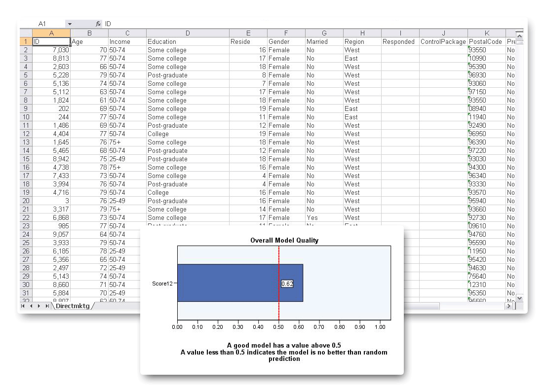Click vertical scrollbar up arrow
545x392 pixels.
point(520,36)
